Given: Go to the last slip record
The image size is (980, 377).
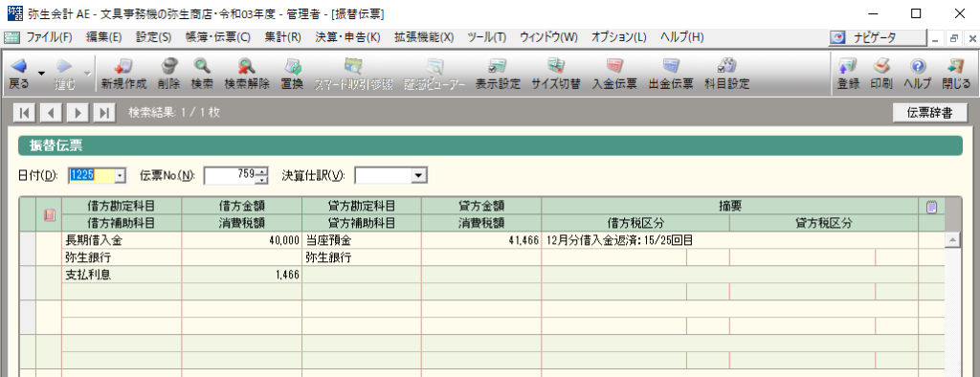Looking at the screenshot, I should pyautogui.click(x=103, y=113).
